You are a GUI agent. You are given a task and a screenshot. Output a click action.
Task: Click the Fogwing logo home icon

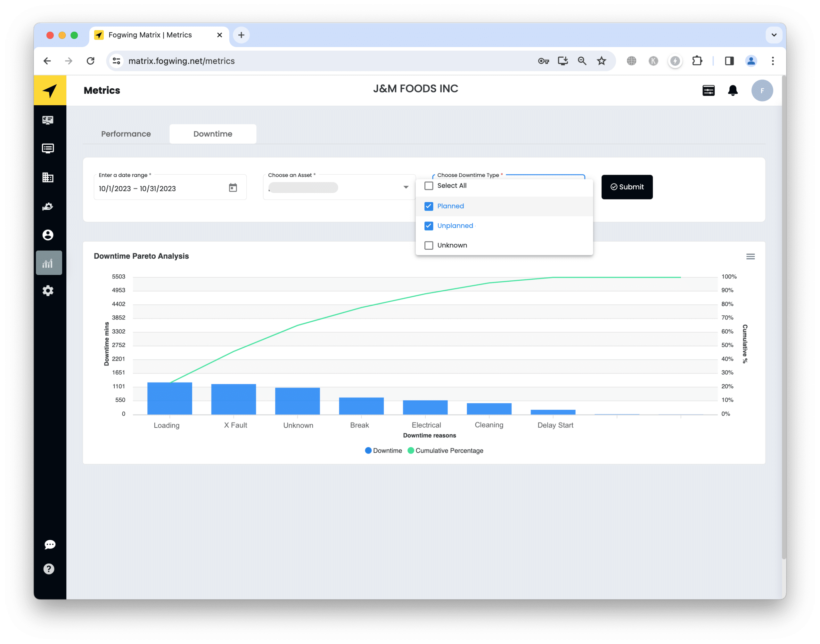point(50,91)
